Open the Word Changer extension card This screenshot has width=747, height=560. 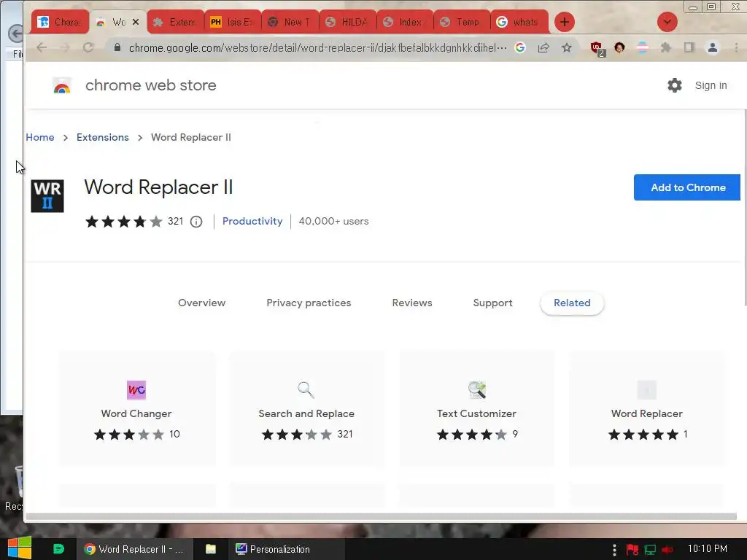[136, 408]
